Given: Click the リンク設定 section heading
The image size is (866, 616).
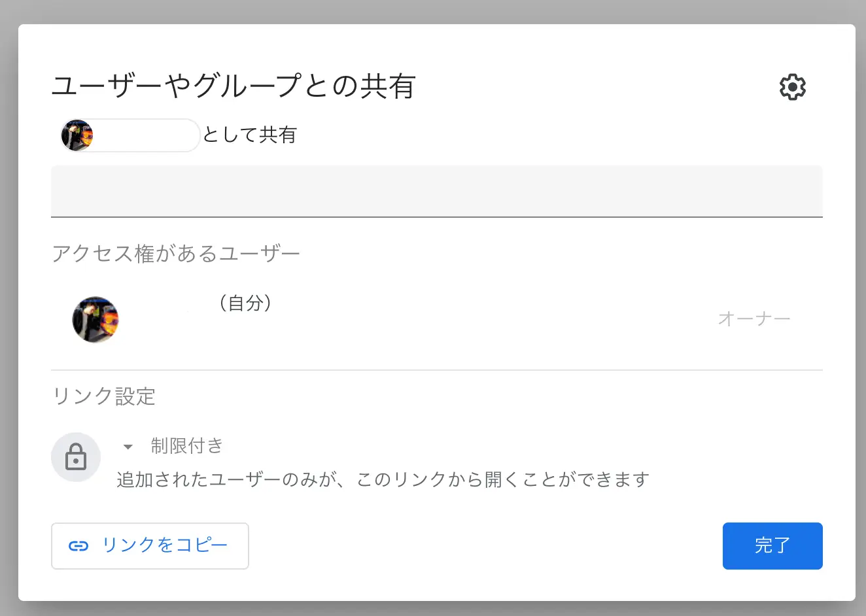Looking at the screenshot, I should pos(104,396).
